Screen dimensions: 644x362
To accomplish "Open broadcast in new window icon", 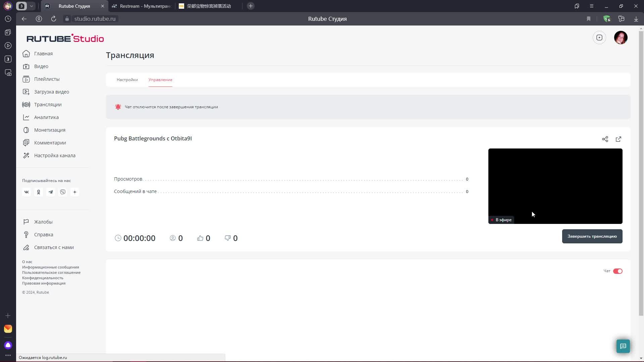I will point(618,139).
